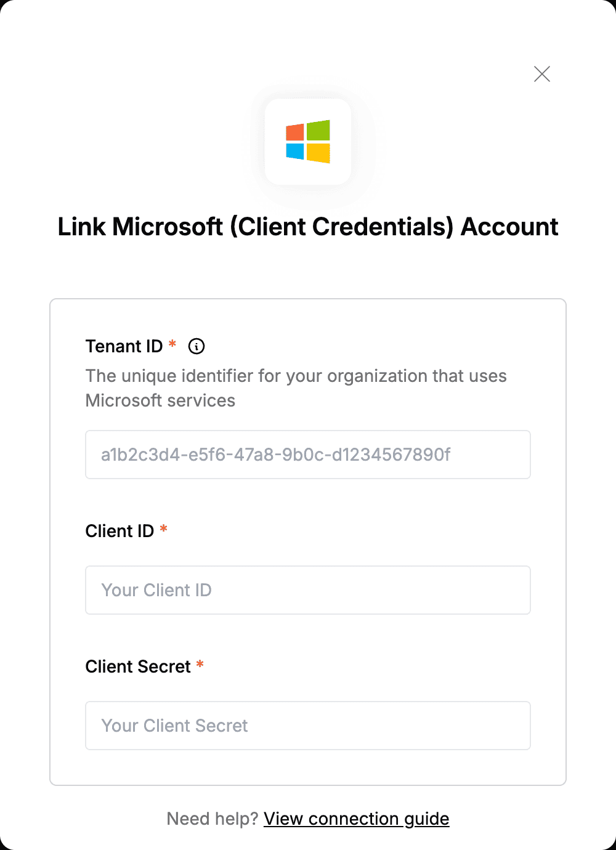Focus the Your Client ID field
The image size is (616, 850).
coord(308,590)
